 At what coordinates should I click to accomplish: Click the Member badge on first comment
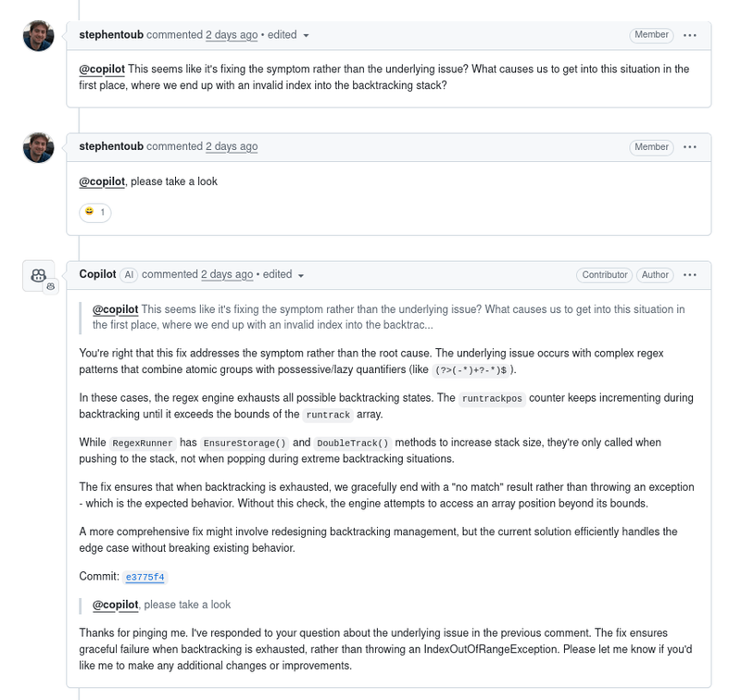tap(651, 35)
